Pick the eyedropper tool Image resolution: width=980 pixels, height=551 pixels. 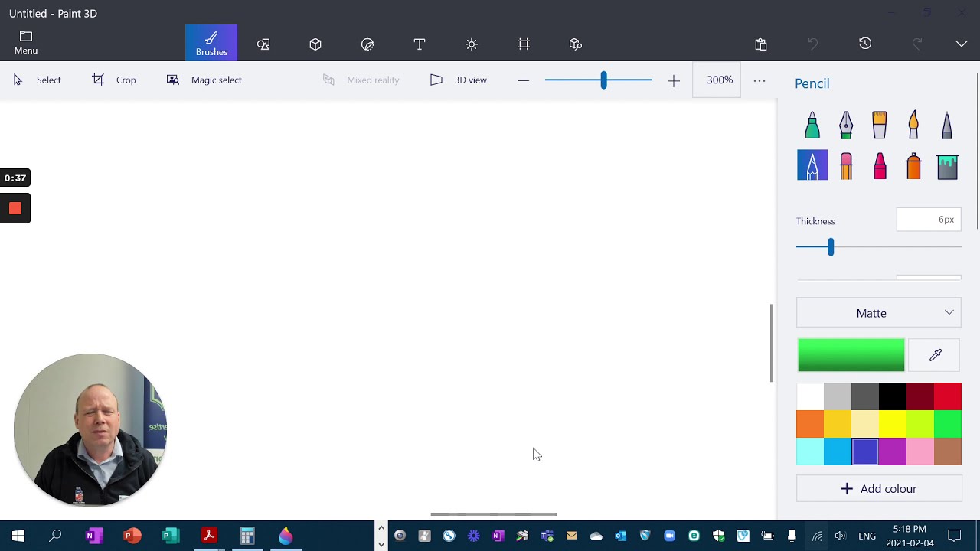pyautogui.click(x=935, y=355)
